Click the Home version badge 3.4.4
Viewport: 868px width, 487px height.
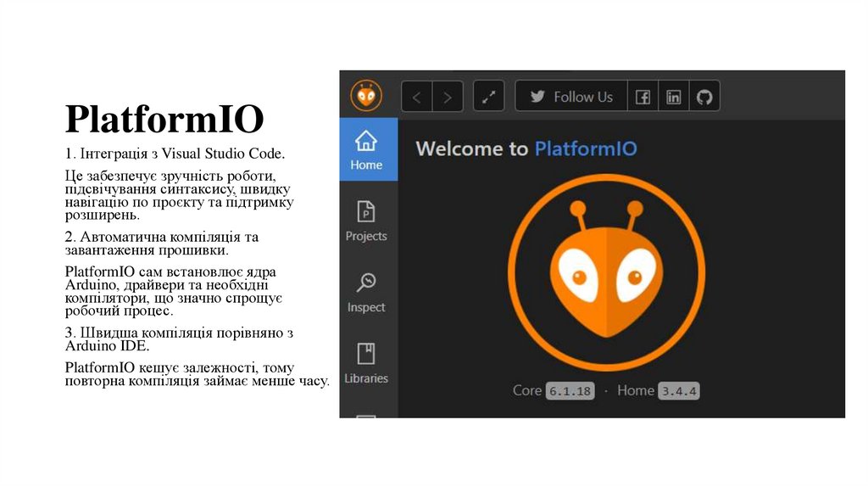click(x=679, y=390)
